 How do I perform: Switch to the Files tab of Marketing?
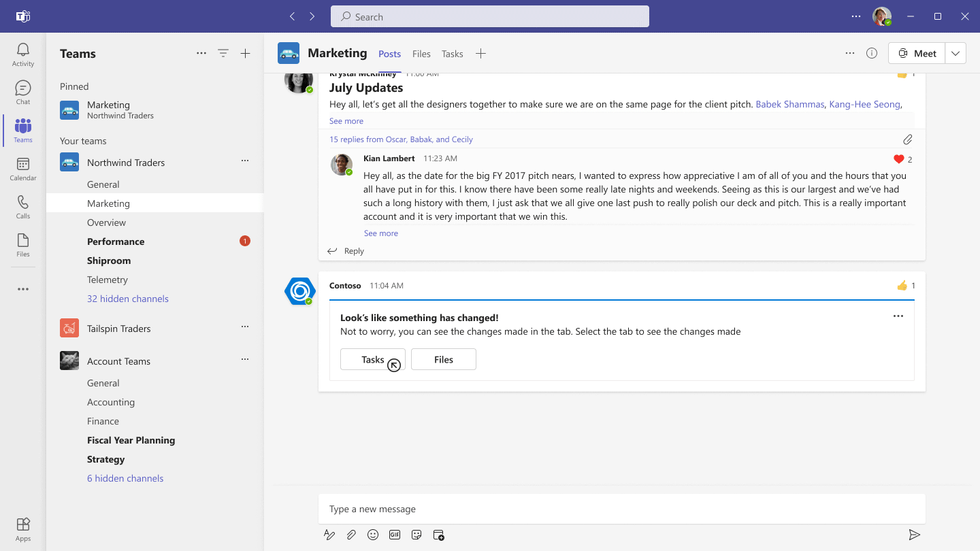pos(421,53)
